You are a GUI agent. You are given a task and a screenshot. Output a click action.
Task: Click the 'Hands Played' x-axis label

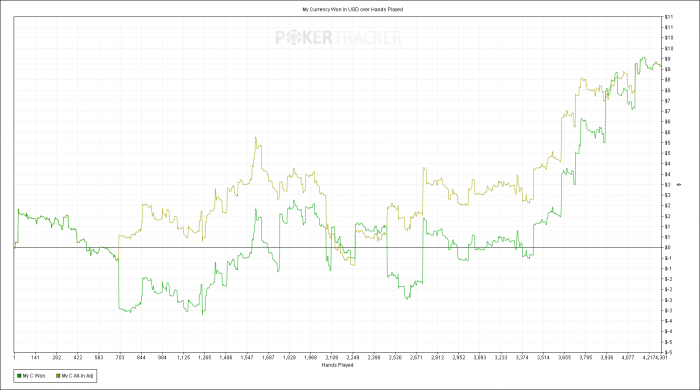(x=338, y=365)
